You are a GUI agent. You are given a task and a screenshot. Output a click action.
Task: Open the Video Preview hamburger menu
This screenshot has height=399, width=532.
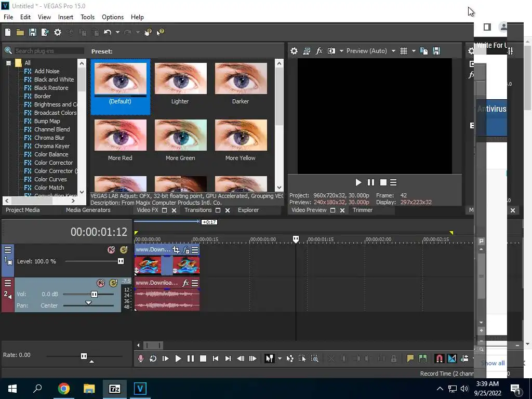coord(393,182)
